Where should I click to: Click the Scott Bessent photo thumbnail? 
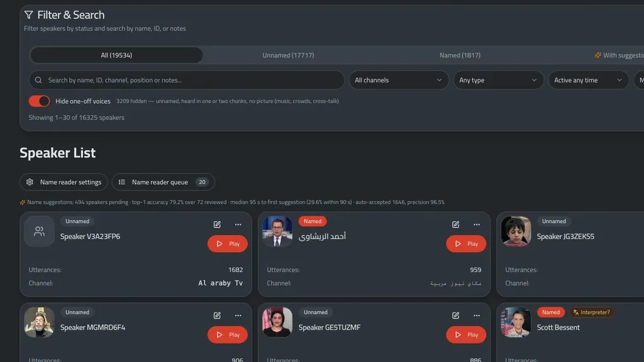(x=516, y=322)
